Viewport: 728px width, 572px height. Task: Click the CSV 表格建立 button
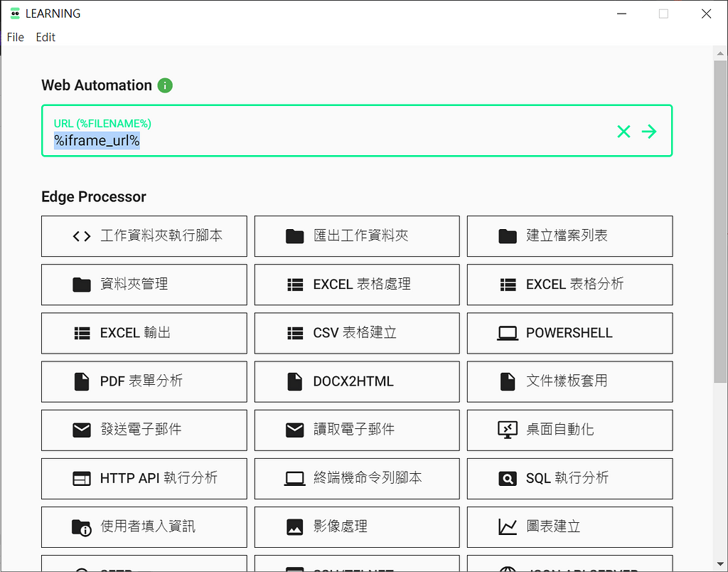click(356, 333)
